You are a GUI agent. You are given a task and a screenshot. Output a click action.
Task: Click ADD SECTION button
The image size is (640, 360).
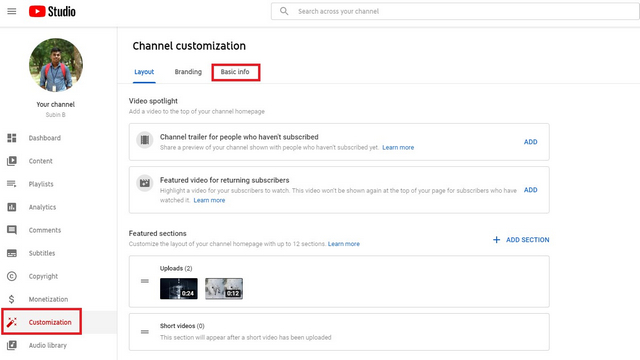(x=521, y=240)
